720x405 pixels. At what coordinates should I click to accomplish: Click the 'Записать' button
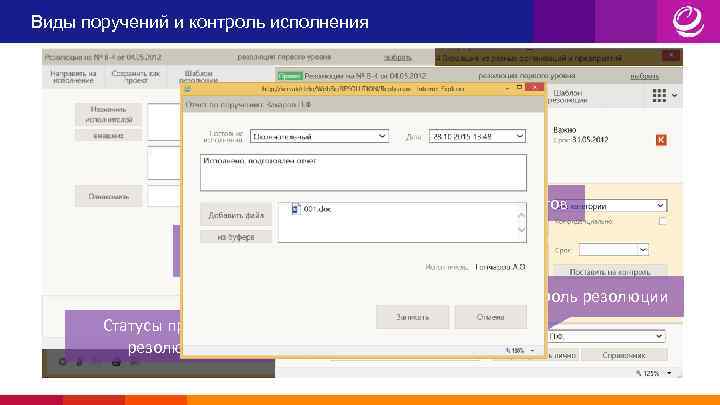tap(412, 317)
